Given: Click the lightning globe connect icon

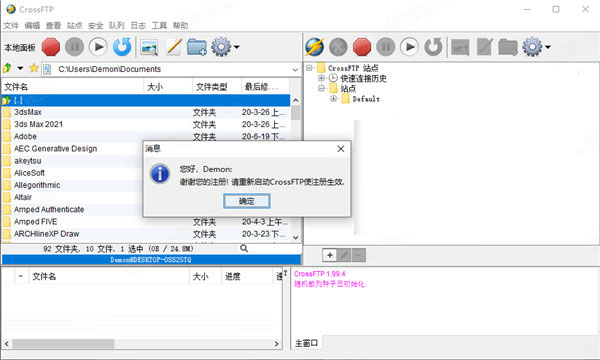Looking at the screenshot, I should click(315, 47).
